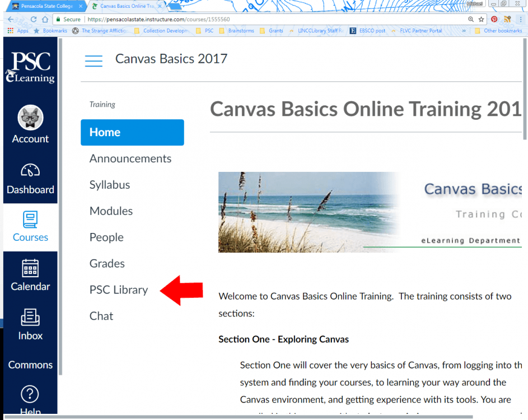Open the FLVC Partner Portal bookmark
Image resolution: width=528 pixels, height=420 pixels.
[417, 31]
